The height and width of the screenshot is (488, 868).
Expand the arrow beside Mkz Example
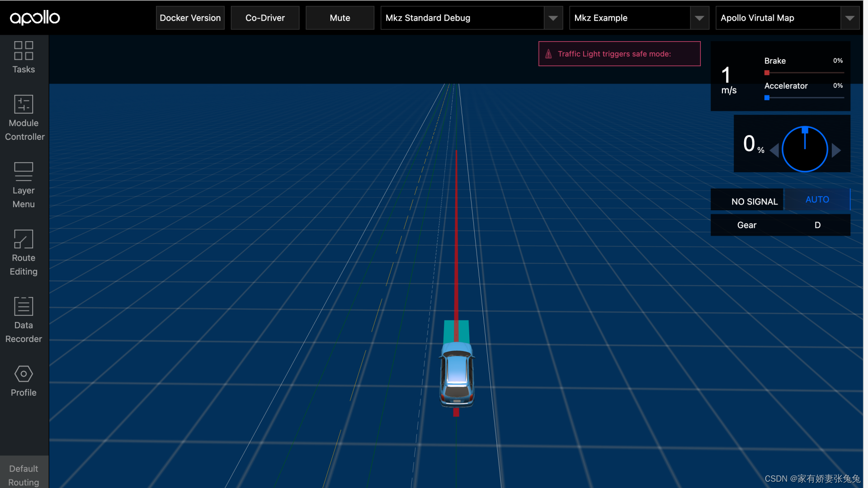699,18
